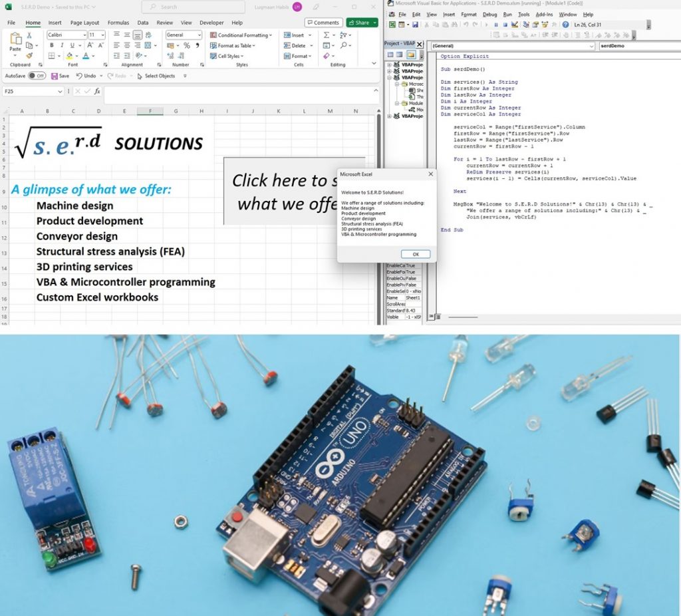Open Properties Window icon in VBA toolbar
The height and width of the screenshot is (616, 681).
click(x=535, y=25)
